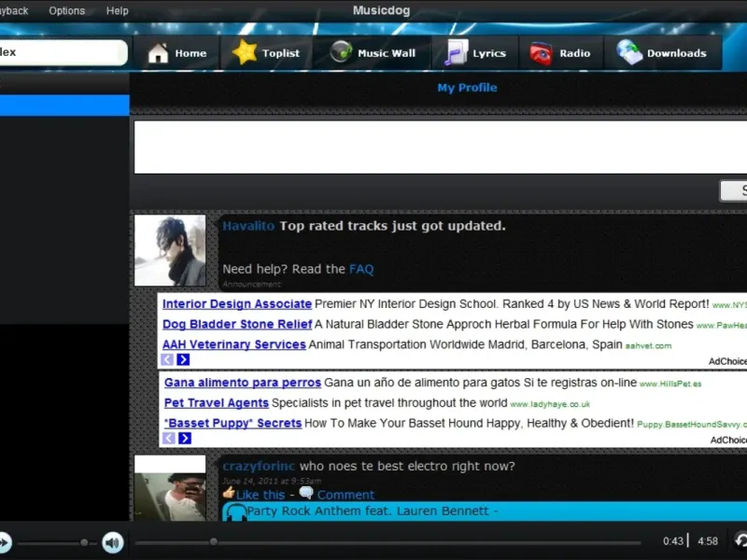Skip to next track
The image size is (747, 560).
coord(4,542)
